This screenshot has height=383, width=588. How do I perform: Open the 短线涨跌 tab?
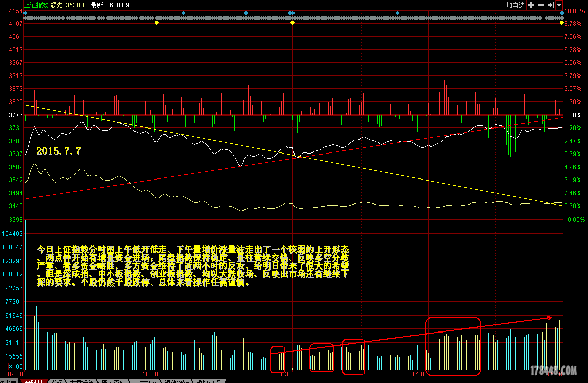click(x=177, y=381)
